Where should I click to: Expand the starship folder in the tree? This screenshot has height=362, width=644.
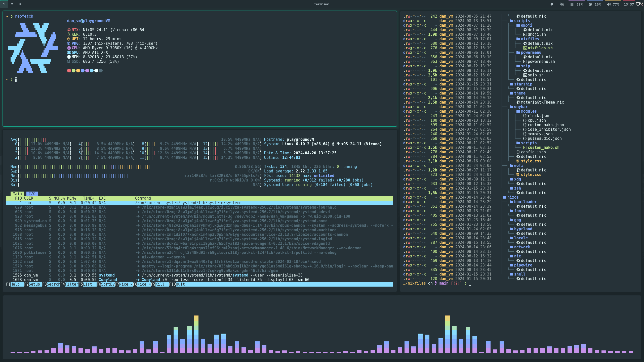521,84
